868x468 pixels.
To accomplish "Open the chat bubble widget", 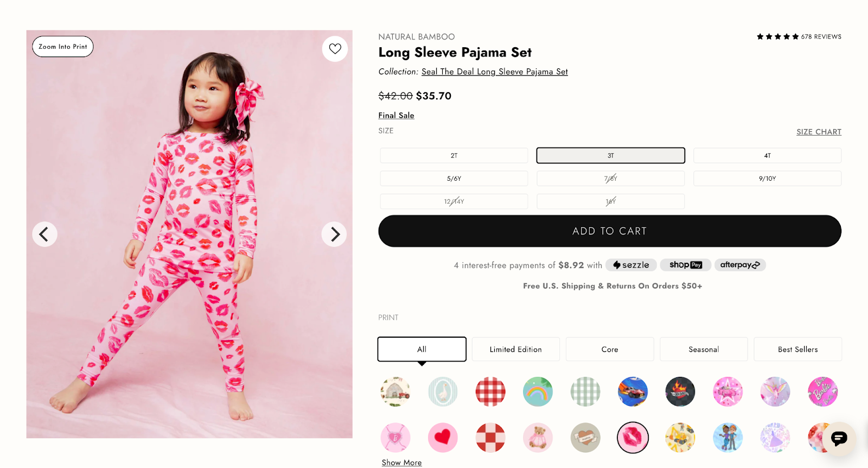I will (x=839, y=438).
